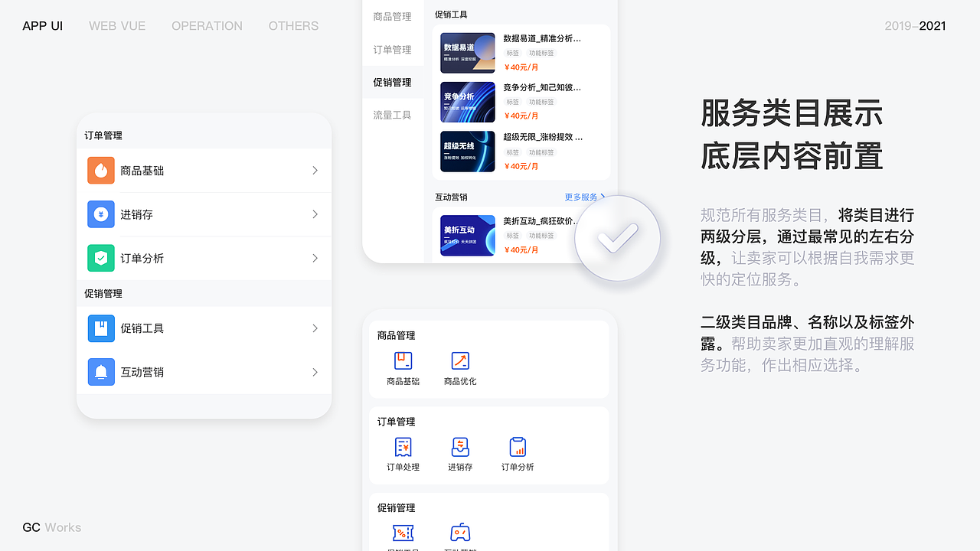Click the 功能标签 tag under 数据易道

(x=541, y=54)
